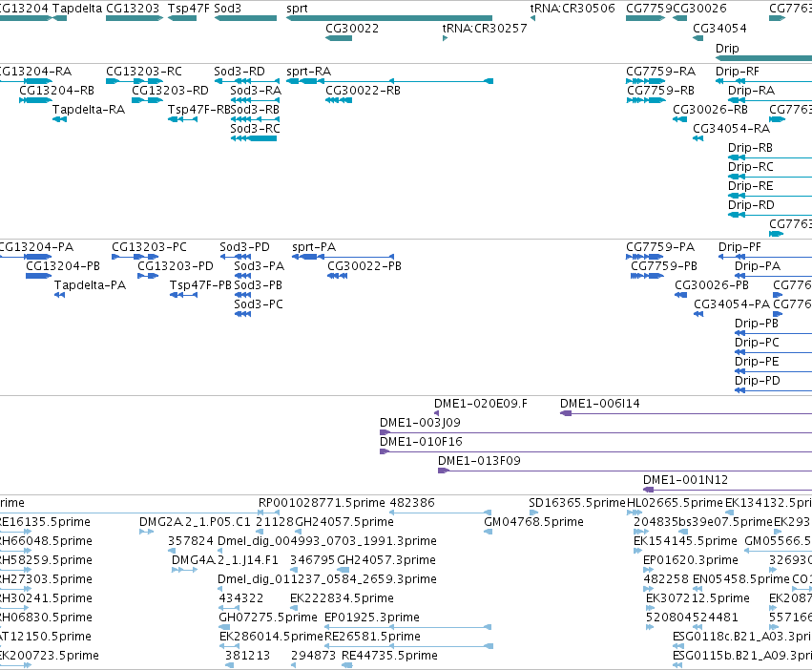Viewport: 812px width, 670px height.
Task: Select the CG30026-PB protein label
Action: click(712, 285)
